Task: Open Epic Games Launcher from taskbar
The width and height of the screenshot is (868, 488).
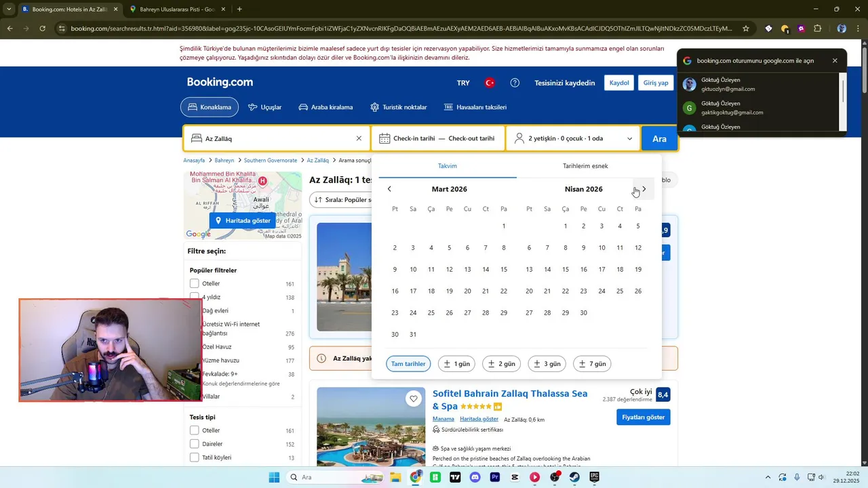Action: 595,477
